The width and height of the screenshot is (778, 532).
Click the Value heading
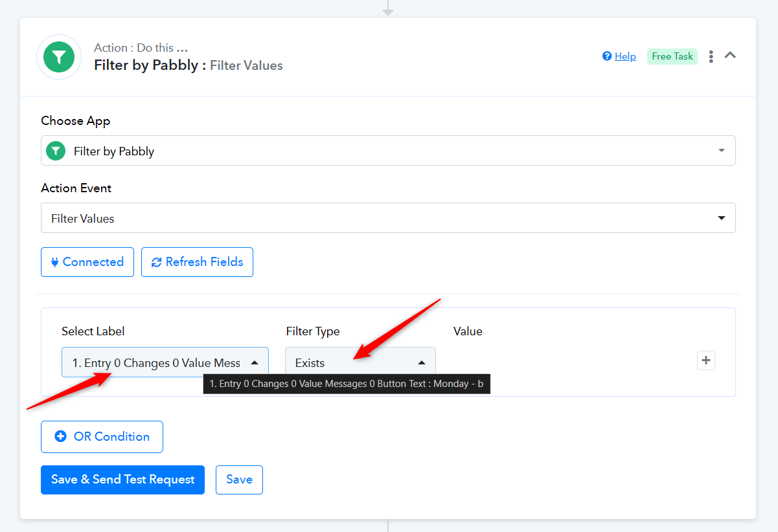pos(468,331)
